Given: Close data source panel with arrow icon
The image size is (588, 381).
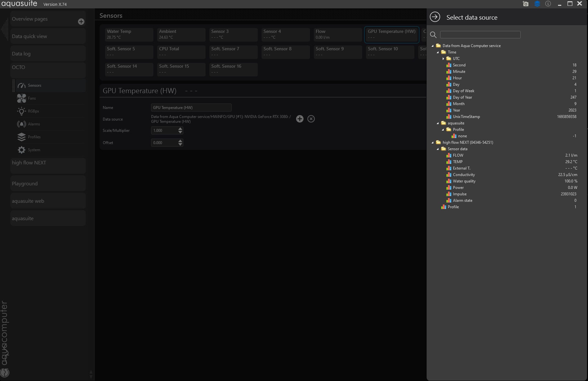Looking at the screenshot, I should [435, 17].
